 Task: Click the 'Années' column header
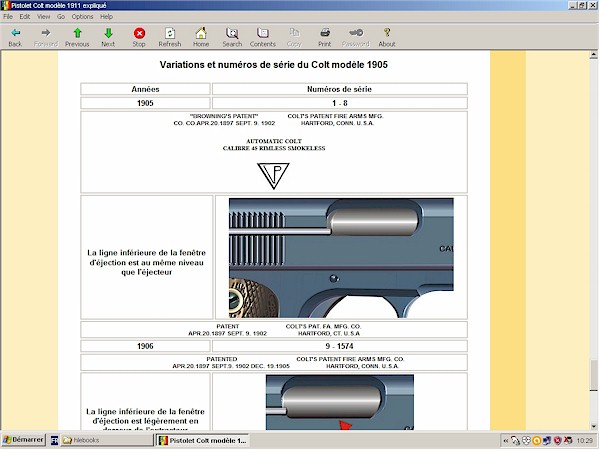pyautogui.click(x=145, y=89)
